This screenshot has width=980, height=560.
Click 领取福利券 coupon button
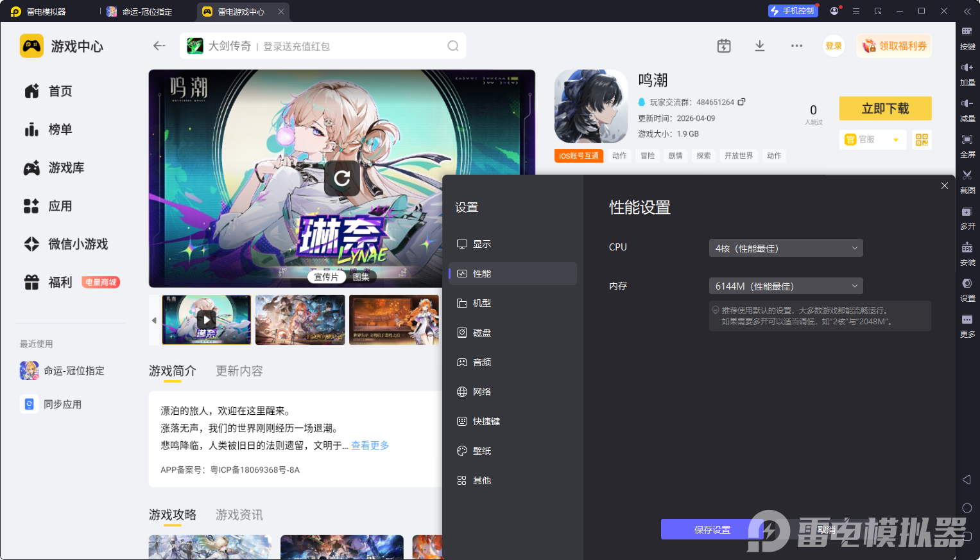tap(894, 46)
